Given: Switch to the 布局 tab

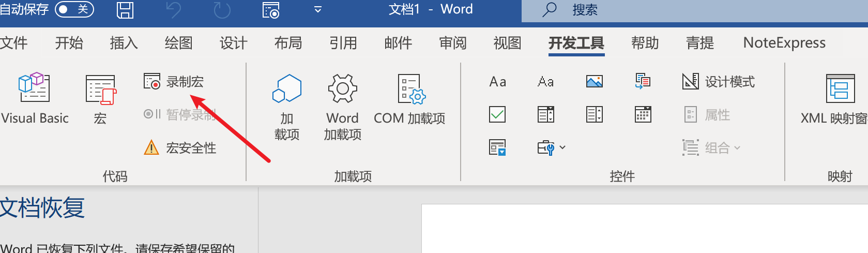Looking at the screenshot, I should tap(288, 43).
